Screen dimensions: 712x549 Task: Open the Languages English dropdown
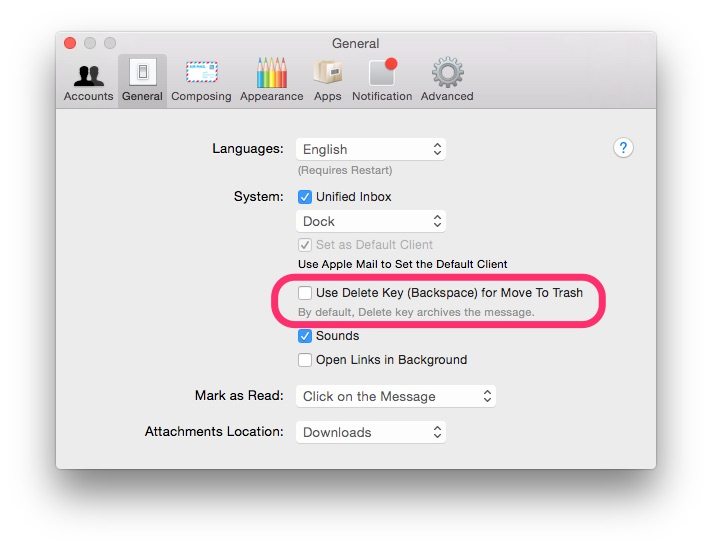click(371, 149)
